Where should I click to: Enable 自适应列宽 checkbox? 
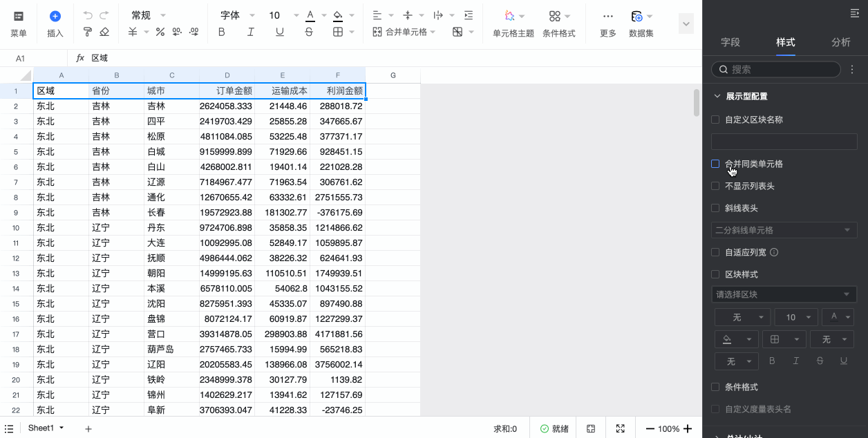click(715, 252)
